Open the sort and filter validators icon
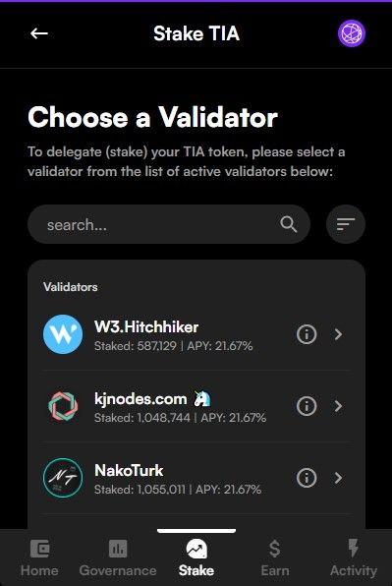 pos(346,224)
